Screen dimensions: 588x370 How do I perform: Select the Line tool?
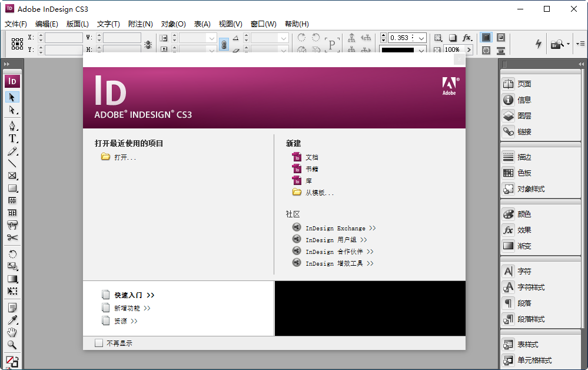12,164
